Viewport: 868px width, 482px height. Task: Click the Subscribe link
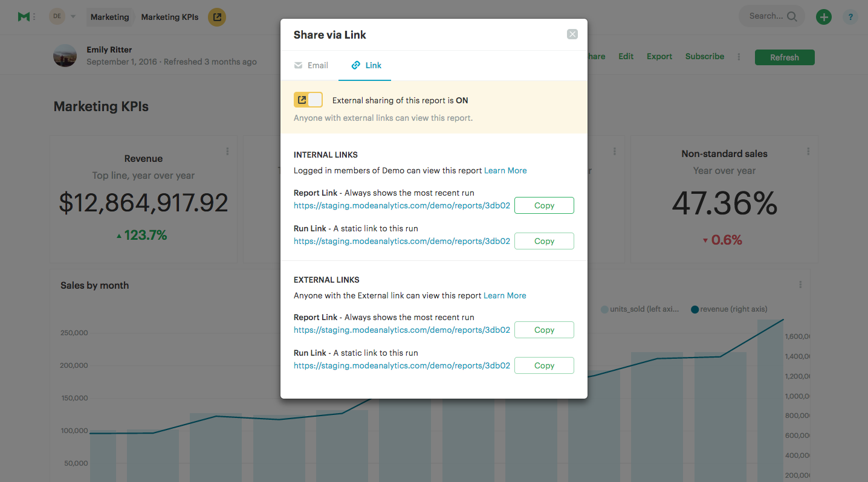[x=705, y=56]
